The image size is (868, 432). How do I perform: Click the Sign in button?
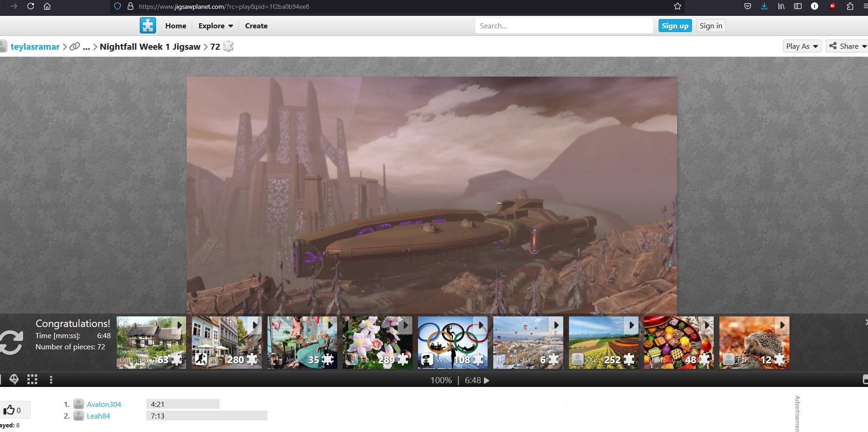point(711,26)
